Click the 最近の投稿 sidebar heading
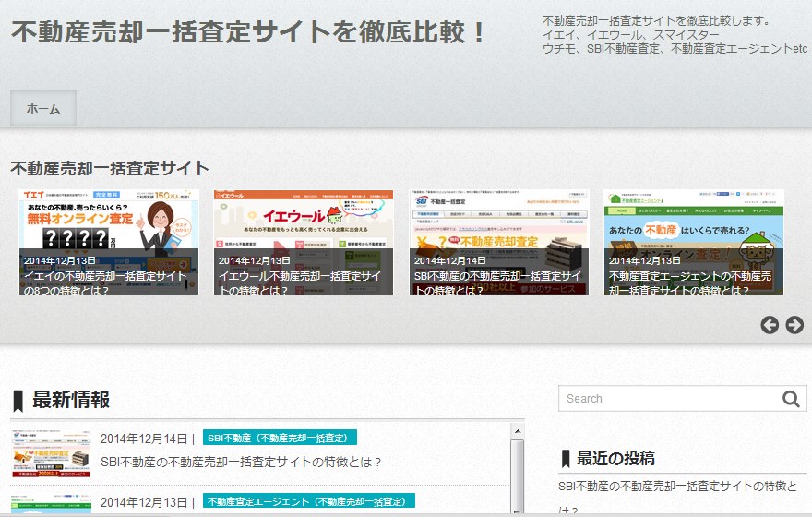 point(615,459)
